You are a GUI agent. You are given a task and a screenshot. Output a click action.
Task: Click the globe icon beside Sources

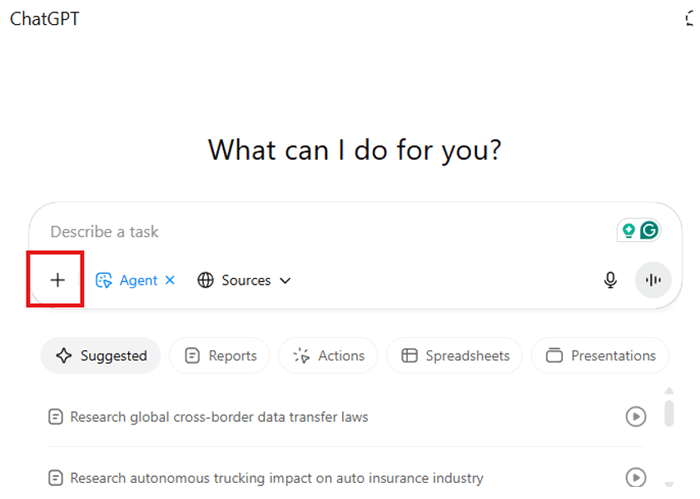(x=205, y=280)
